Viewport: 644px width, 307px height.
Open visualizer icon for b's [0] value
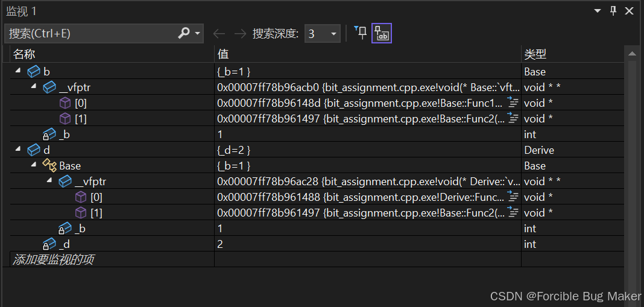[x=513, y=103]
